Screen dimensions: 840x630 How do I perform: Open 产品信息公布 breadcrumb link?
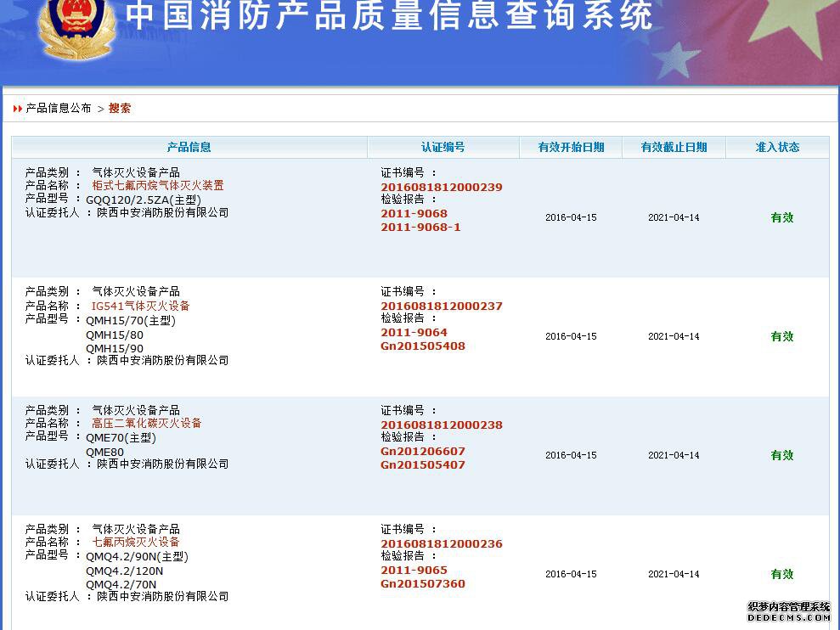click(x=59, y=109)
